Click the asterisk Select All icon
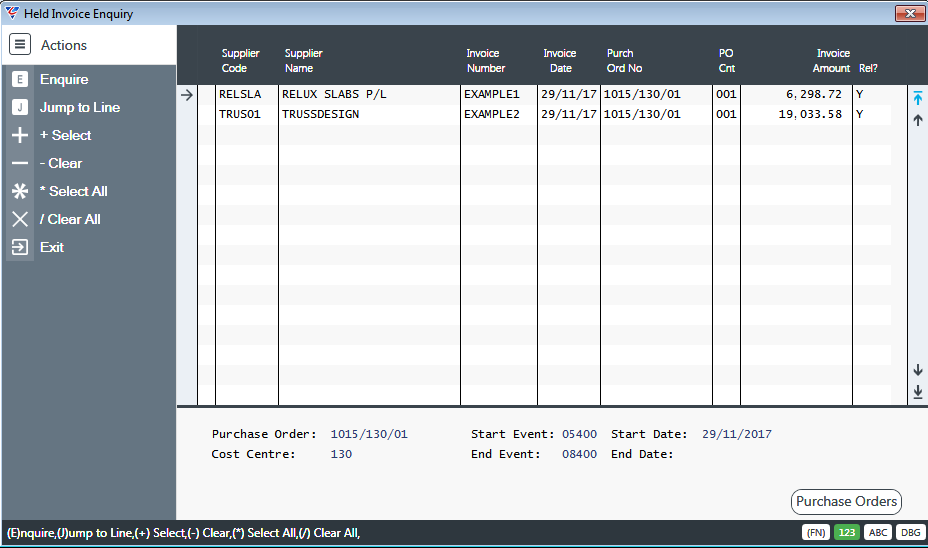The image size is (928, 548). click(20, 191)
